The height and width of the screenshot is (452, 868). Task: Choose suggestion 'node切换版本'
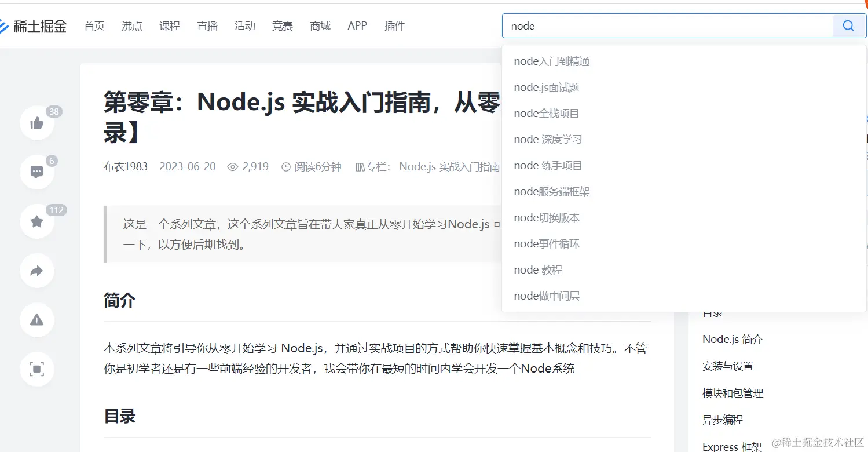(684, 218)
